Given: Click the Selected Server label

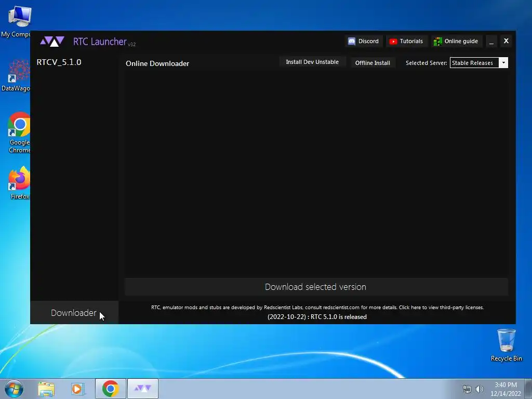Looking at the screenshot, I should pos(426,63).
